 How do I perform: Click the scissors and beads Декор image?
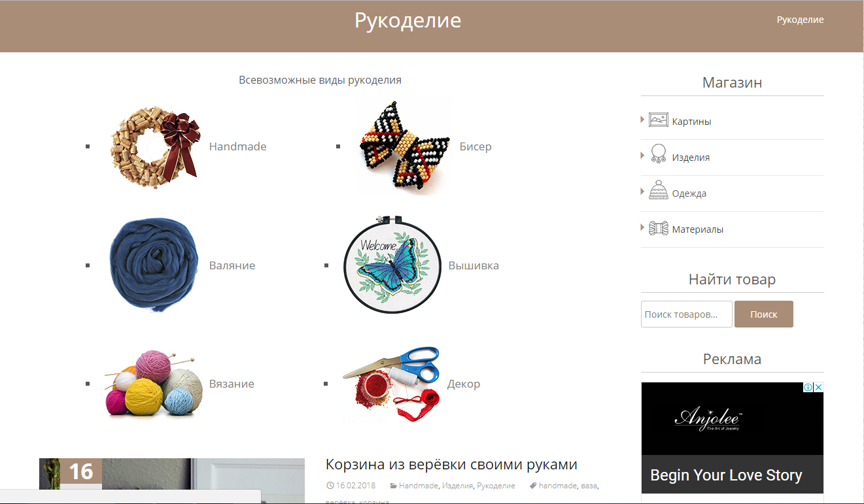click(x=392, y=384)
